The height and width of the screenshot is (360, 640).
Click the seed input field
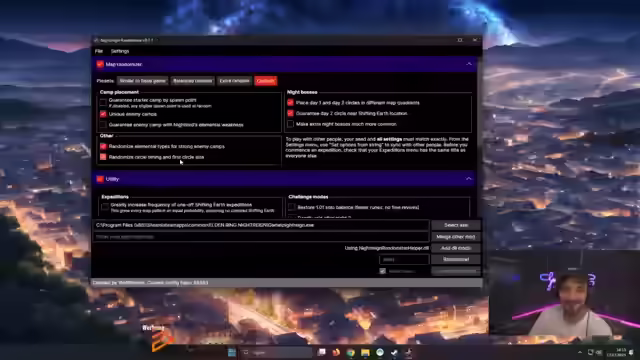click(404, 260)
